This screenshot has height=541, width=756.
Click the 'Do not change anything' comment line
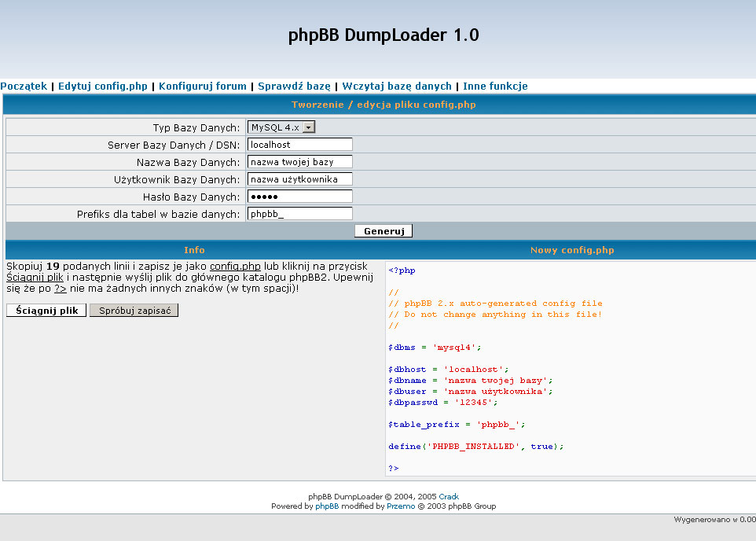(495, 315)
